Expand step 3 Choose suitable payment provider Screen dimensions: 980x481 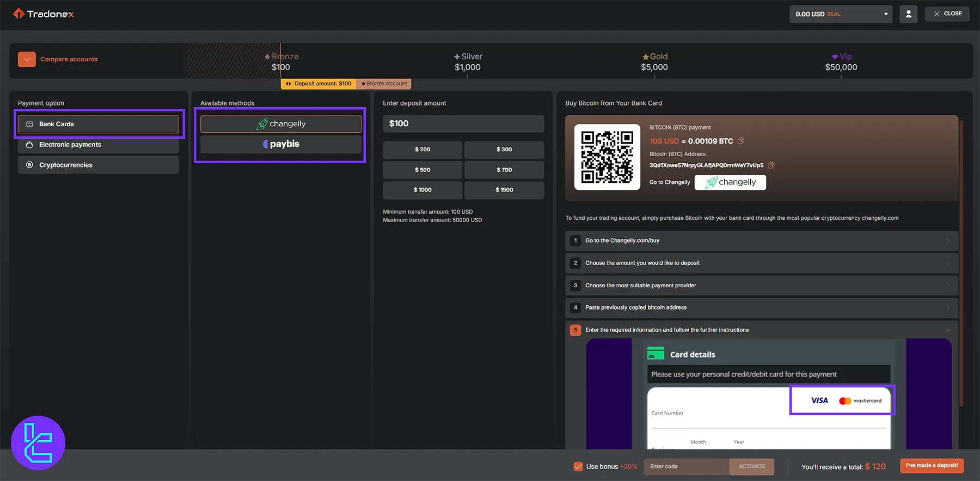pyautogui.click(x=762, y=285)
